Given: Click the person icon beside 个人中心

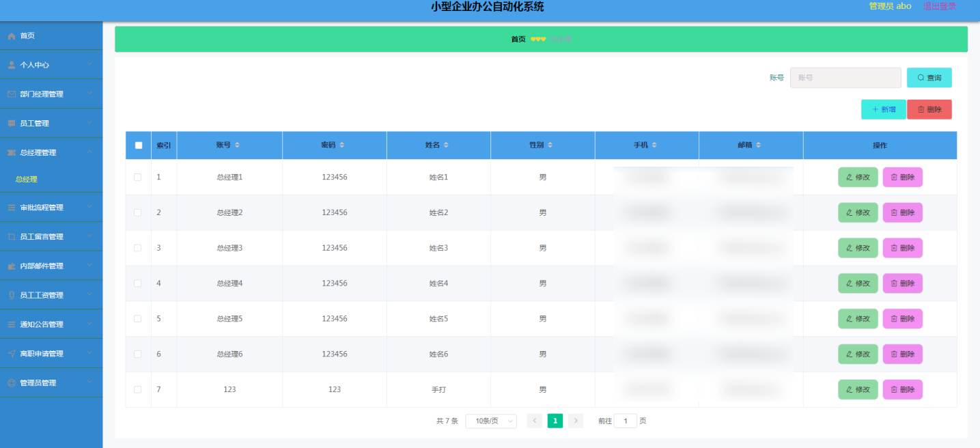Looking at the screenshot, I should click(x=12, y=65).
